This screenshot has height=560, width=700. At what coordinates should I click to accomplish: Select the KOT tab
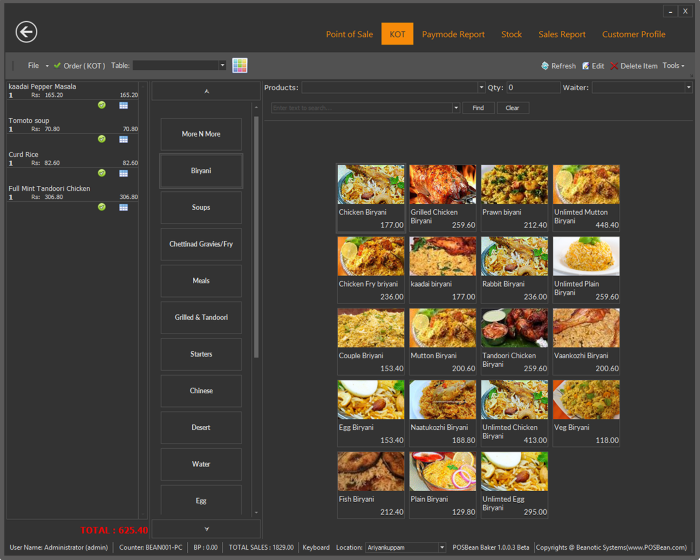tap(397, 34)
